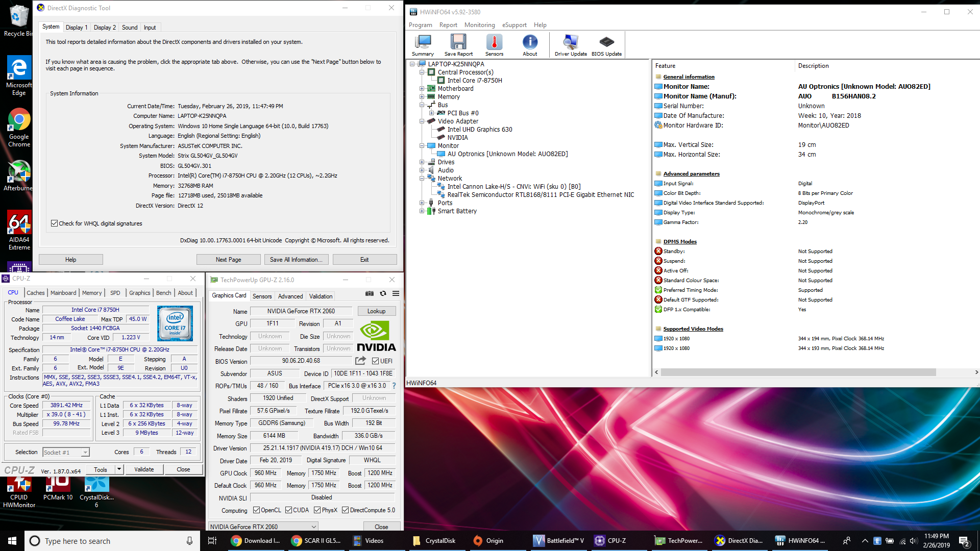Screen dimensions: 980x551
Task: Click GPU-Z BIOS export share icon
Action: pos(360,361)
